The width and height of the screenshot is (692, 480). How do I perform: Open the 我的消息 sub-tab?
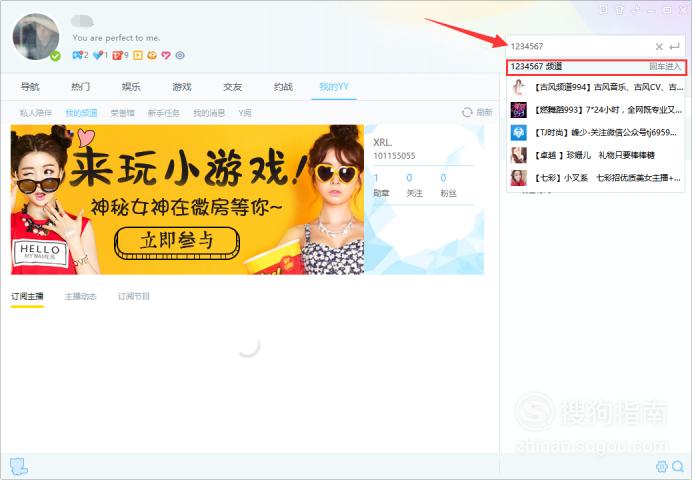pyautogui.click(x=209, y=113)
